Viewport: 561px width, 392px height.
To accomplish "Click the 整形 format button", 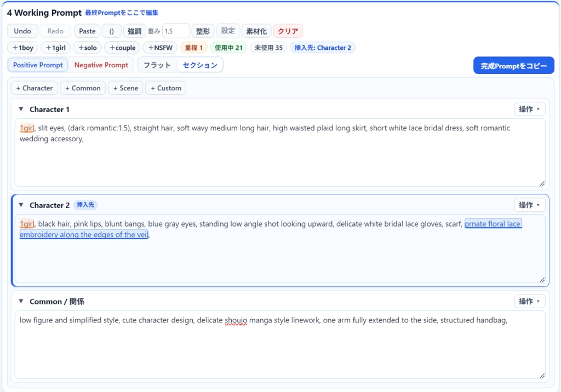I will click(x=203, y=31).
